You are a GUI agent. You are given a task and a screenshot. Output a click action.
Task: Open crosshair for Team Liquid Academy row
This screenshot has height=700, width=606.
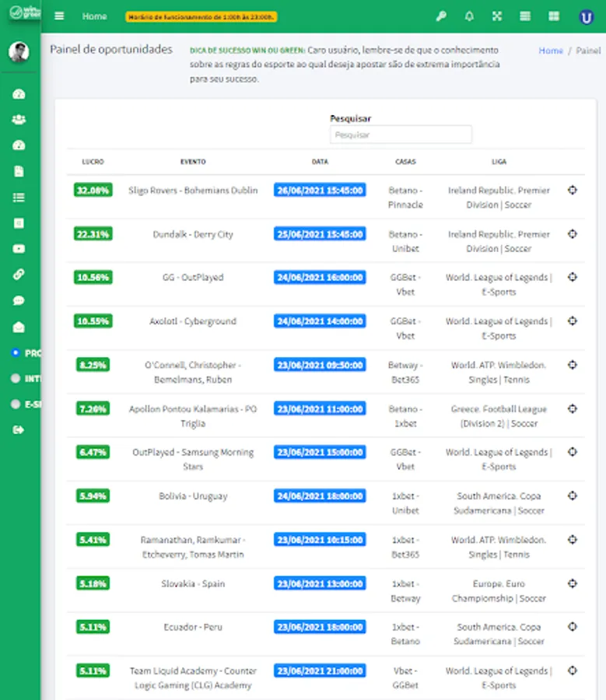click(573, 670)
